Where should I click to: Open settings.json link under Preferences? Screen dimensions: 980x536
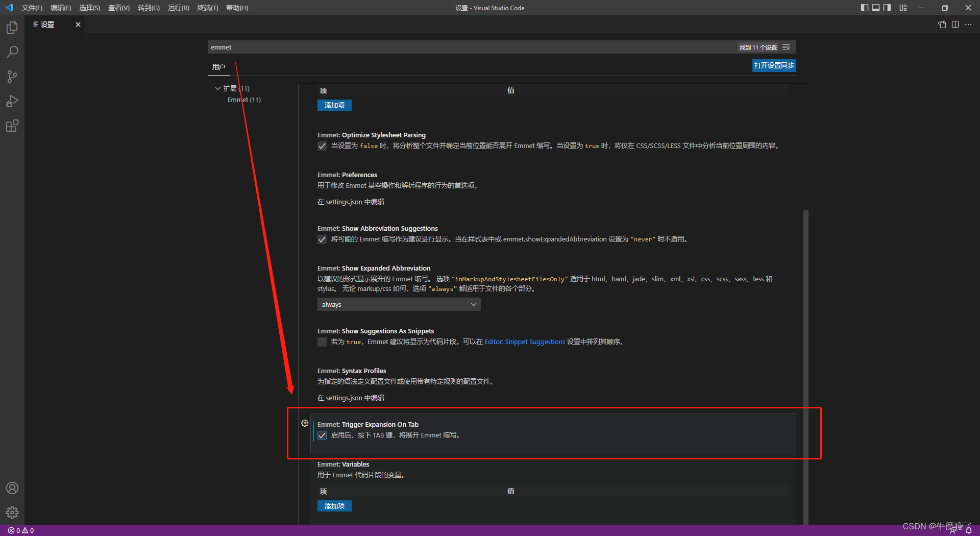[x=351, y=202]
